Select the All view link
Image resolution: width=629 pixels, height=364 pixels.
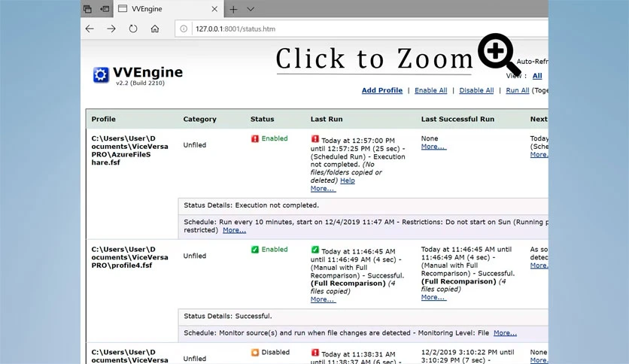point(537,76)
